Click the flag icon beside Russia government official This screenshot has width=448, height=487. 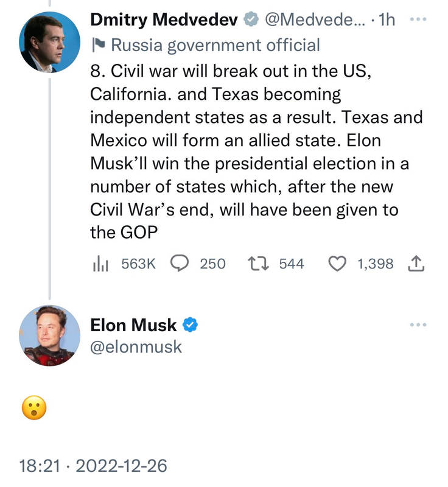pyautogui.click(x=98, y=44)
